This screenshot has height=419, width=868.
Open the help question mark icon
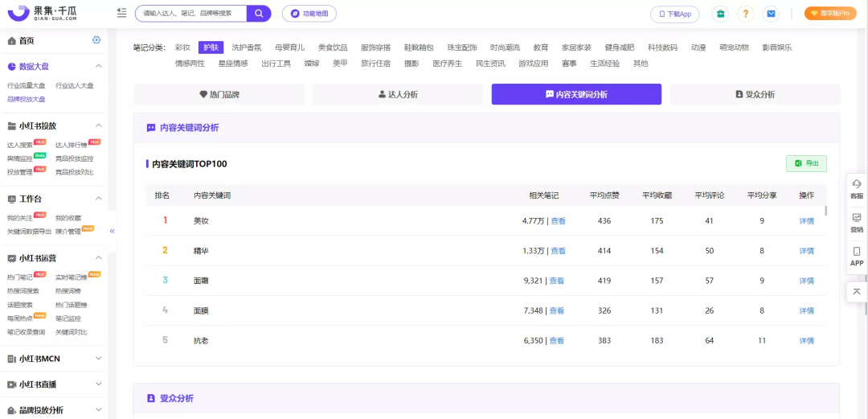click(746, 14)
